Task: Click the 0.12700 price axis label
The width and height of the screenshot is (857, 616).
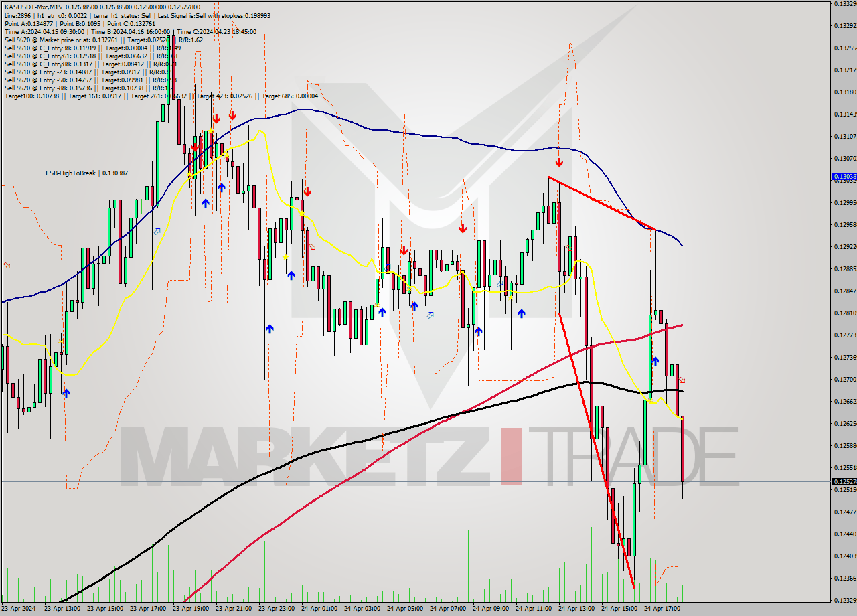Action: point(844,379)
